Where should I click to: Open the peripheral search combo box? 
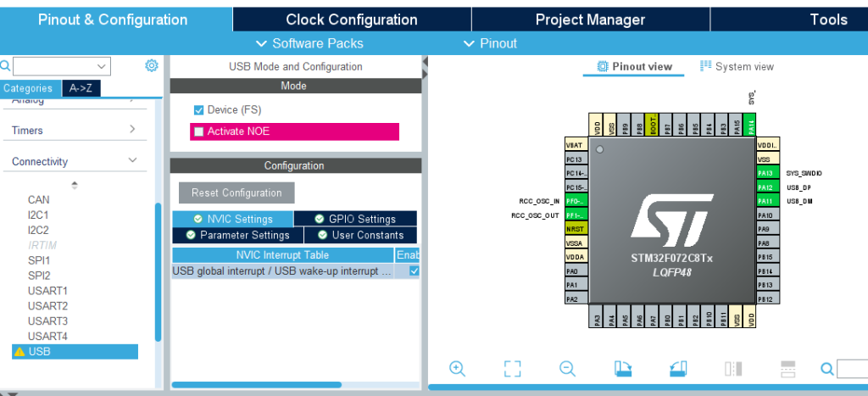click(x=62, y=66)
